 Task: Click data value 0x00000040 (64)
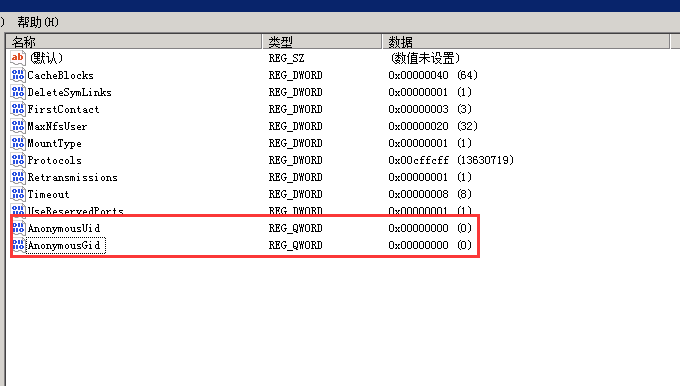pyautogui.click(x=433, y=75)
